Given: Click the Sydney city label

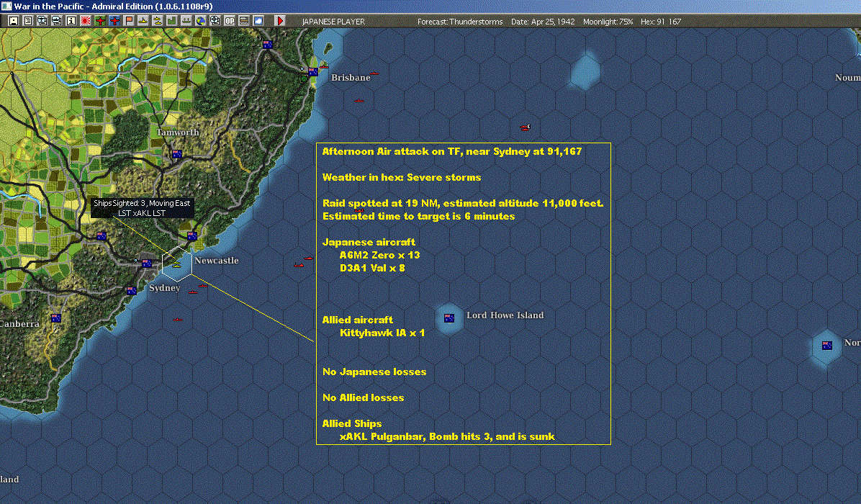Looking at the screenshot, I should 164,288.
